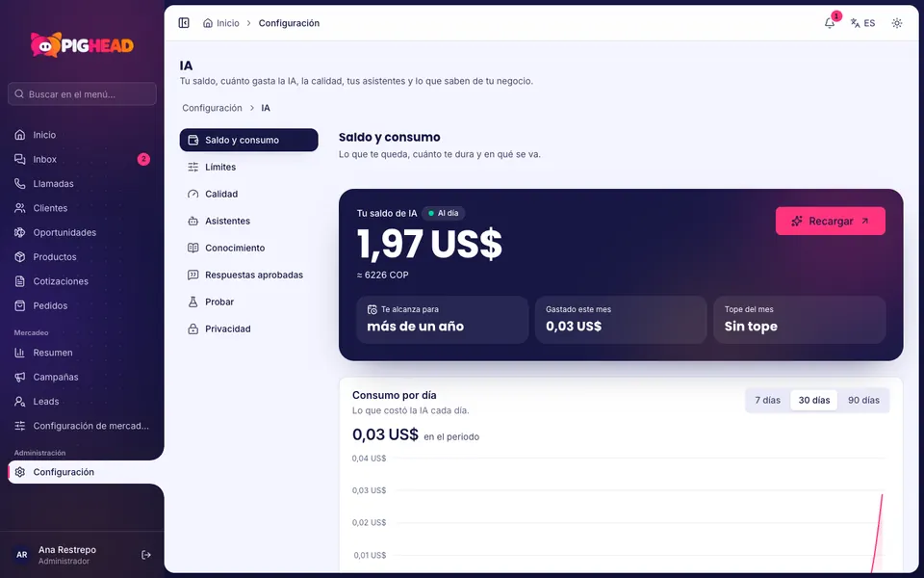
Task: Open Cotizaciones in the sidebar
Action: (x=82, y=281)
